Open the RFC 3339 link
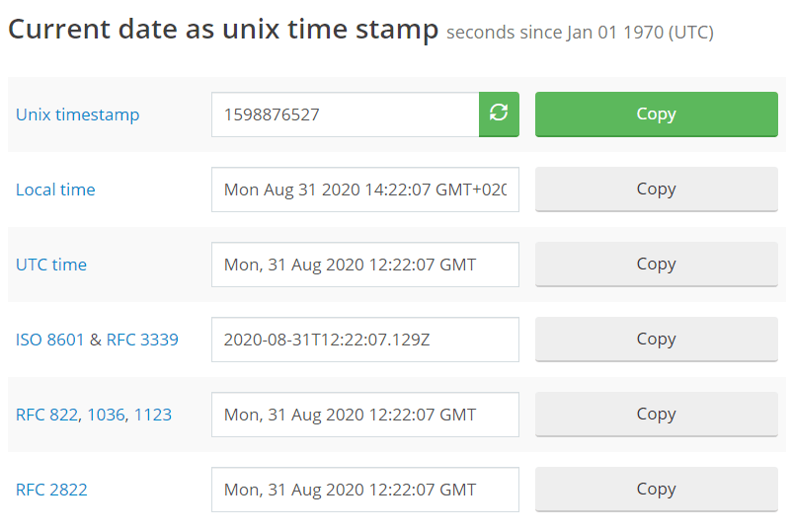Viewport: 792px width, 532px height. pyautogui.click(x=142, y=340)
